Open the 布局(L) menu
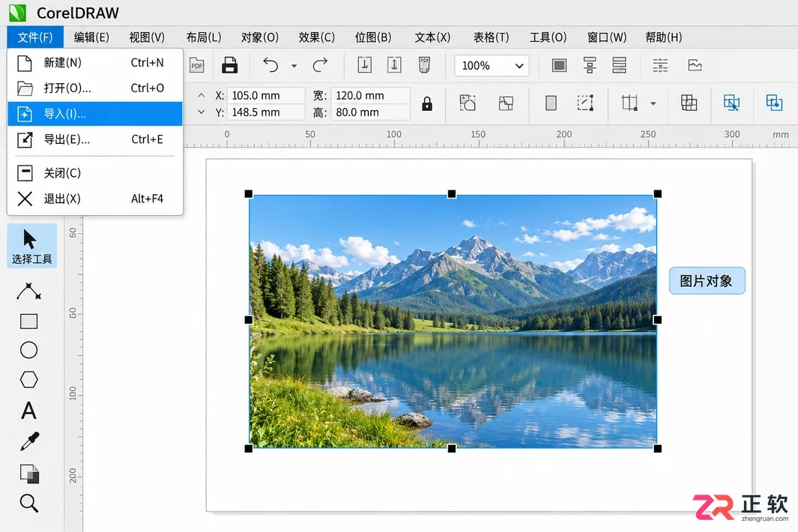Screen dimensions: 798x532 pos(204,37)
